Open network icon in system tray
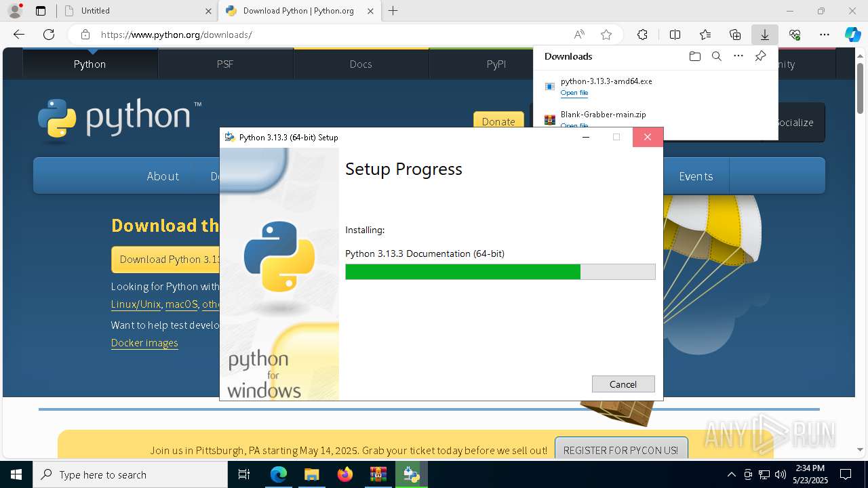Image resolution: width=868 pixels, height=488 pixels. point(764,474)
